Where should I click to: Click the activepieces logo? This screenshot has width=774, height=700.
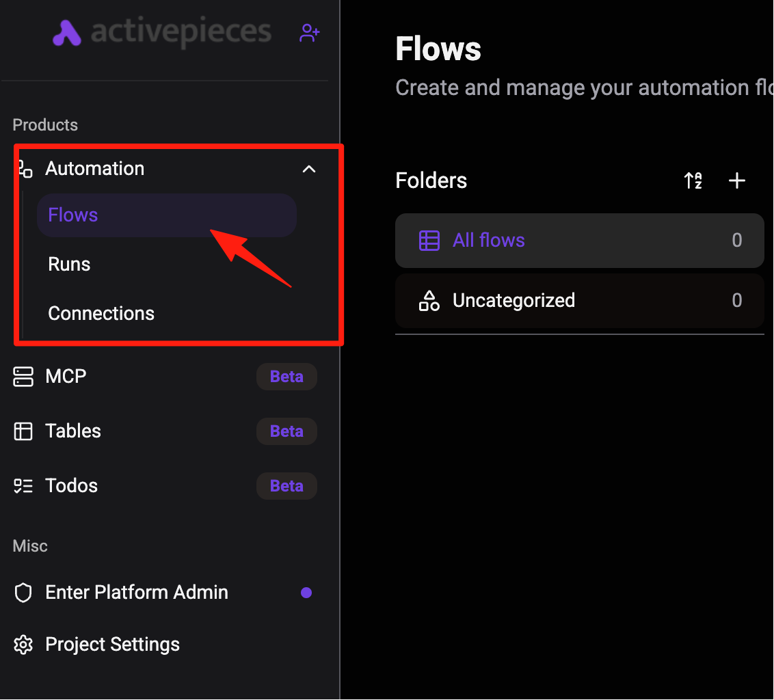point(162,33)
